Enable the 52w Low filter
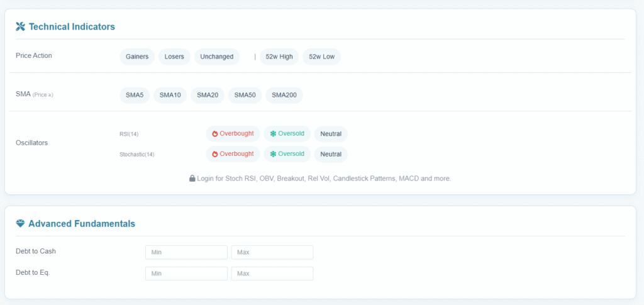Screen dimensions: 644x305 321,57
